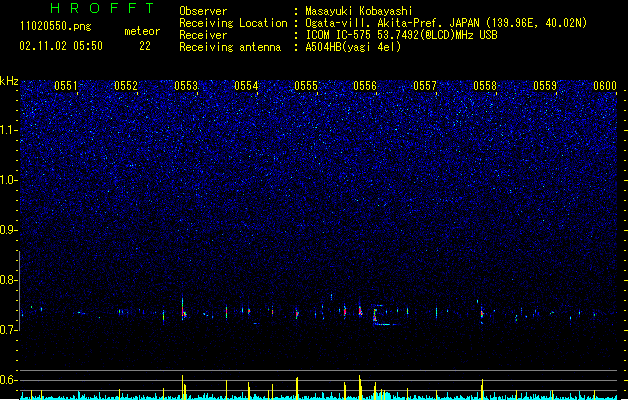Click the 0559 time marker
Image resolution: width=629 pixels, height=400 pixels.
(545, 86)
